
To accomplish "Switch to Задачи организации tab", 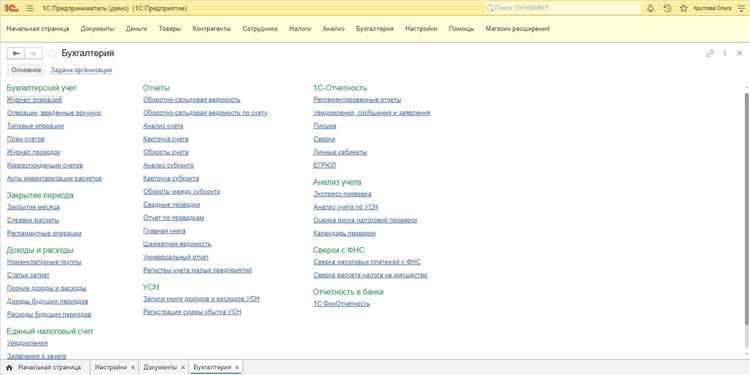I will (x=81, y=70).
